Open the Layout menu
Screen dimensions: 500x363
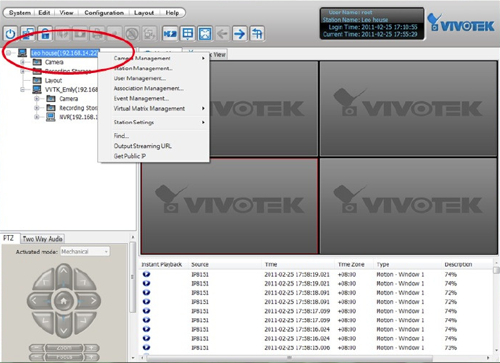click(x=144, y=13)
